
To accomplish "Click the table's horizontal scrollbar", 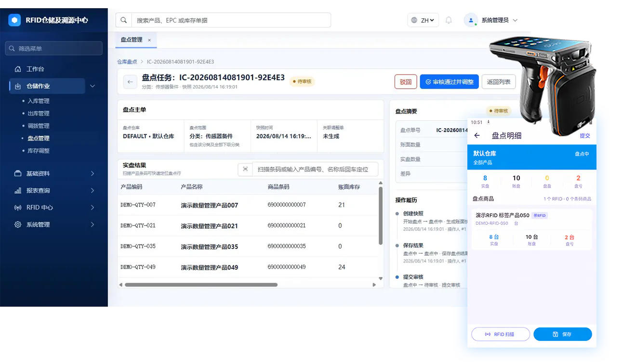I will 201,285.
